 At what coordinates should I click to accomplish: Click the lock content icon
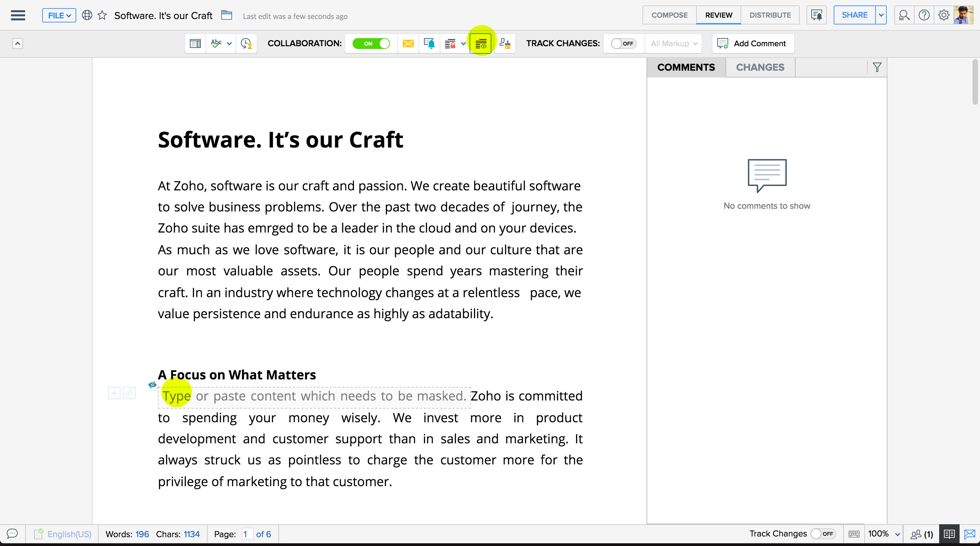tap(451, 44)
